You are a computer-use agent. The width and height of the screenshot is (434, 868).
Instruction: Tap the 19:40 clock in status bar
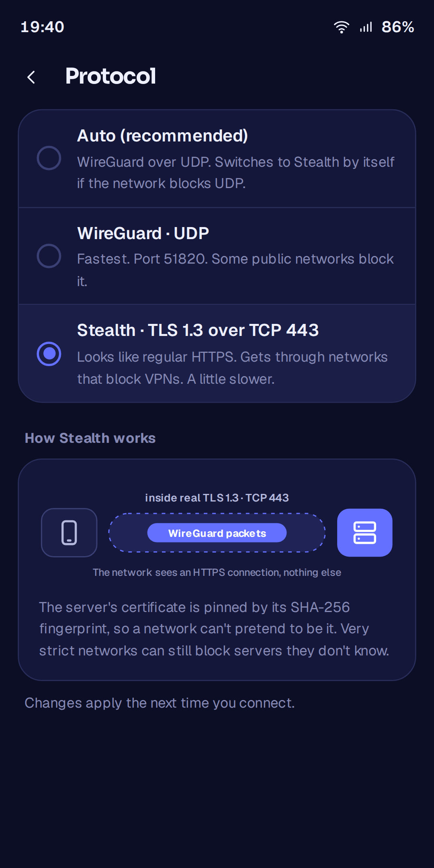point(42,27)
